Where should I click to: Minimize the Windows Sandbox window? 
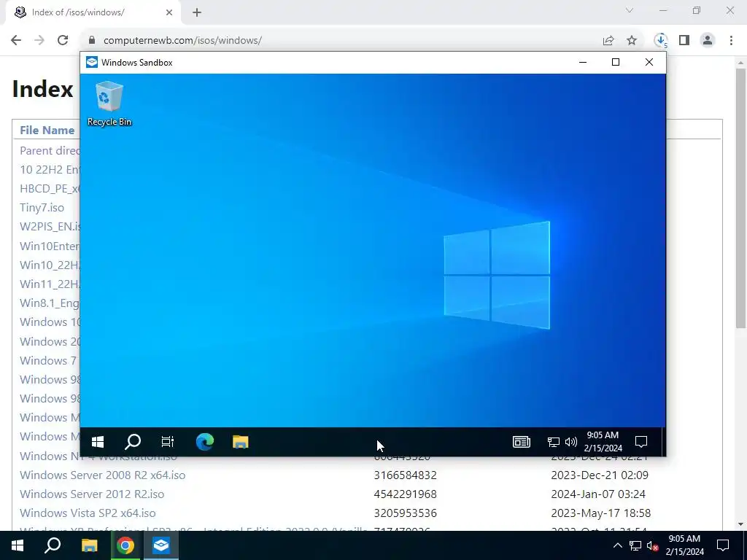click(x=583, y=63)
